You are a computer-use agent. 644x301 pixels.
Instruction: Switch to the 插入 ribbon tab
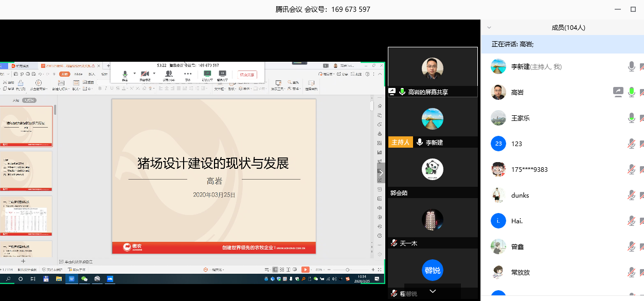93,74
